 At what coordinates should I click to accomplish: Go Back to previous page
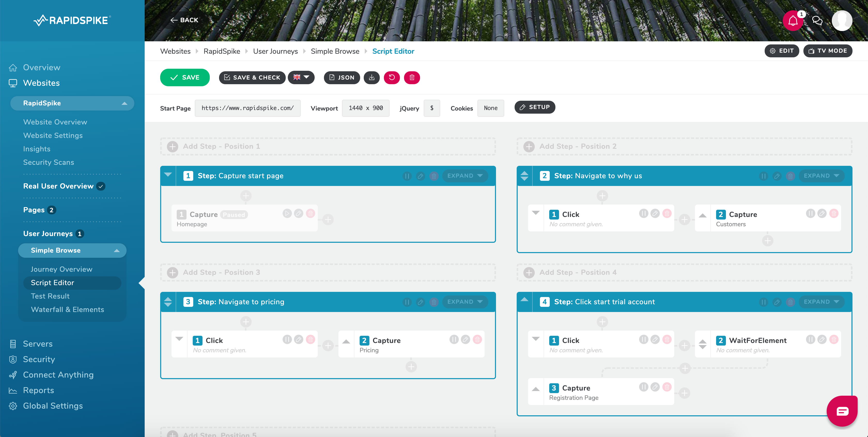[184, 20]
